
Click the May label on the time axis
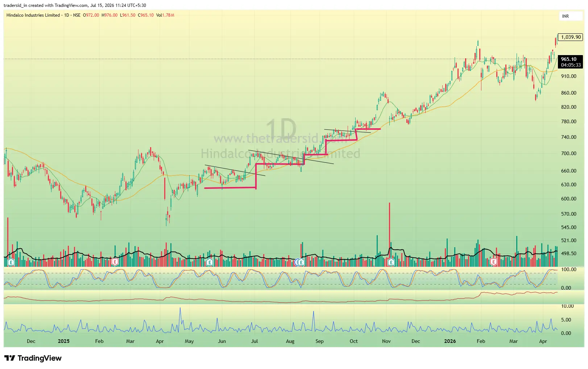coord(189,341)
